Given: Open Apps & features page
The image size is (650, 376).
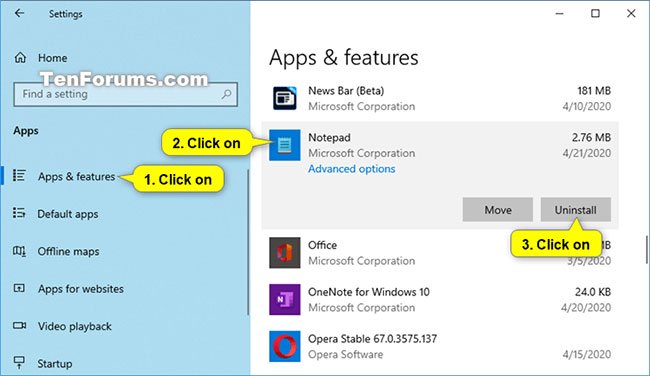Looking at the screenshot, I should coord(76,177).
